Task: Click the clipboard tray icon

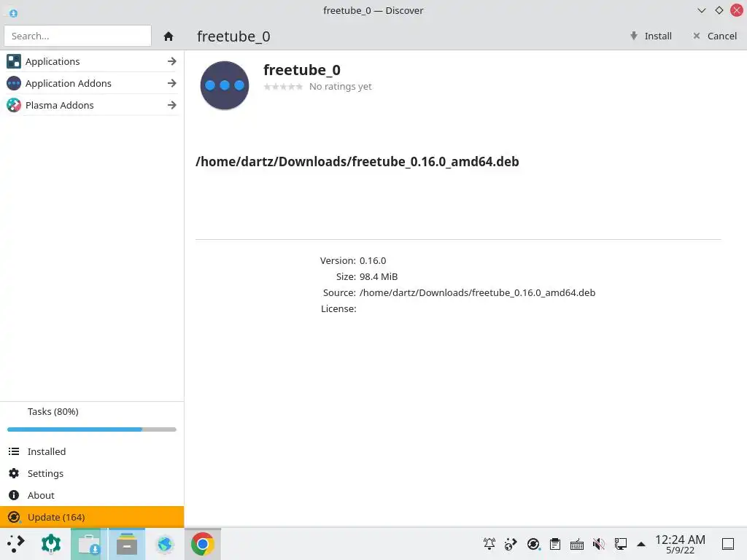Action: coord(555,544)
